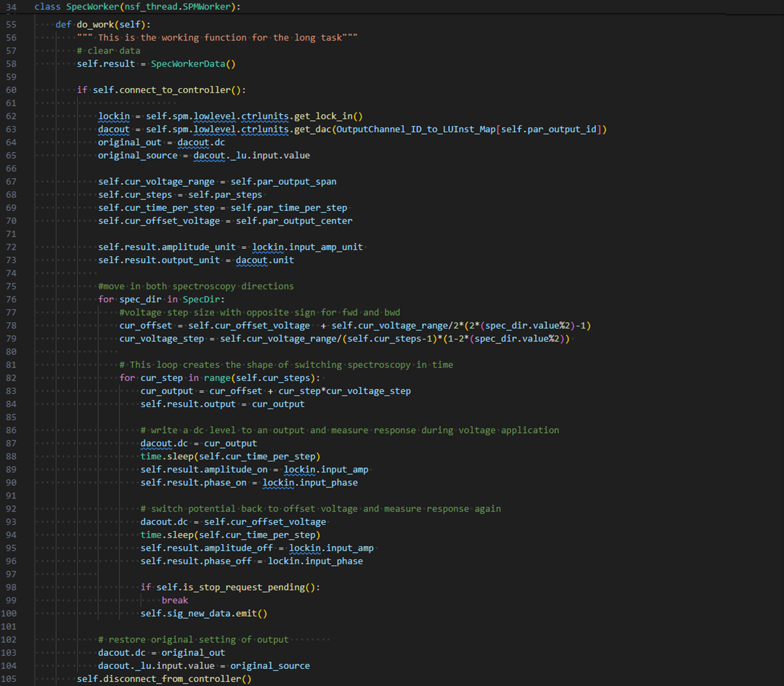Click input_amp_unit on line 72
The height and width of the screenshot is (686, 784).
pyautogui.click(x=325, y=247)
